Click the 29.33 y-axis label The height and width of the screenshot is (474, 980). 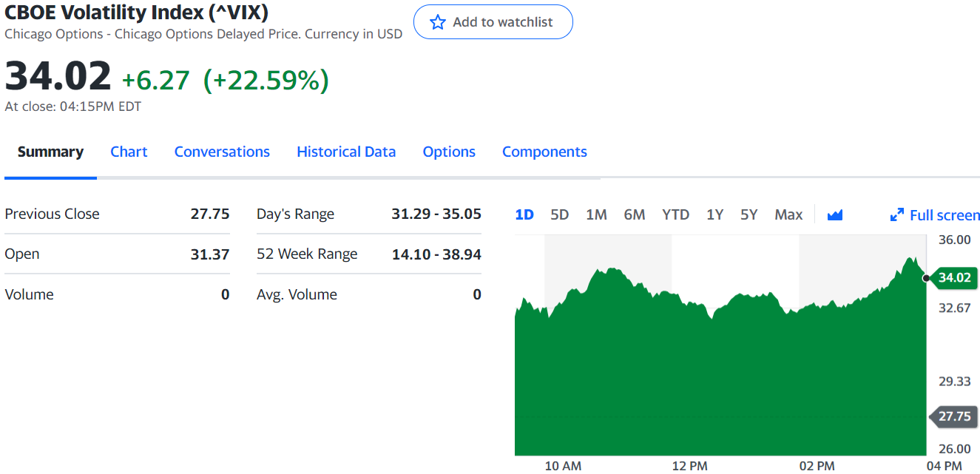point(955,381)
